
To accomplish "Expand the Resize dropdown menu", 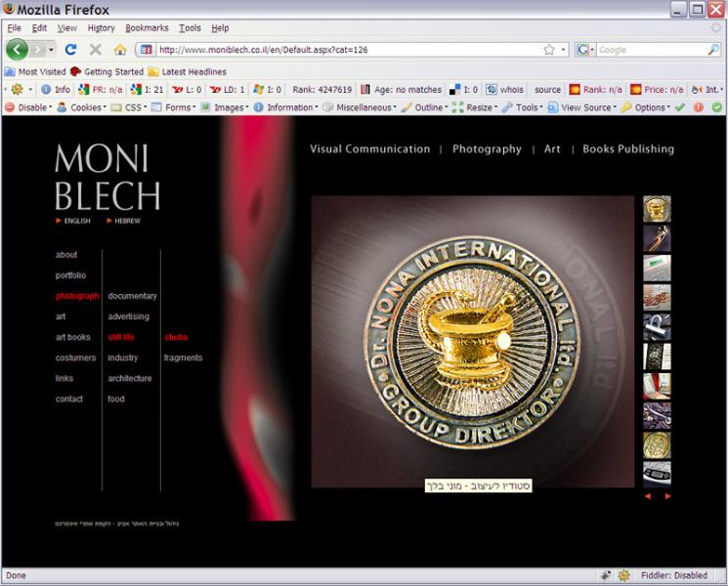I will (x=475, y=107).
